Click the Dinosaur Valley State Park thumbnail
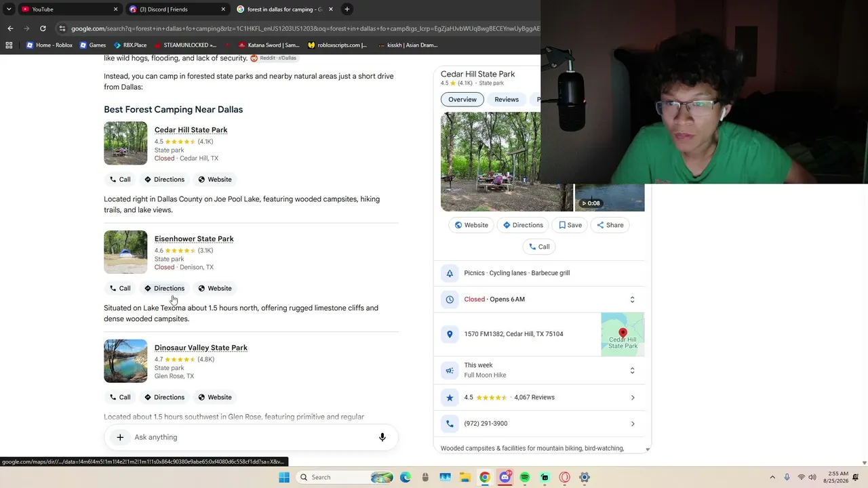Viewport: 868px width, 488px height. (125, 361)
